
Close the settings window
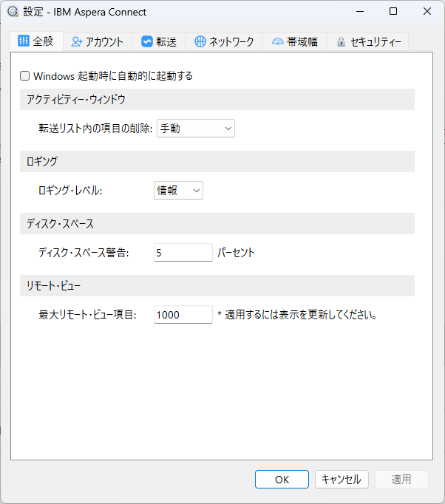(x=427, y=12)
